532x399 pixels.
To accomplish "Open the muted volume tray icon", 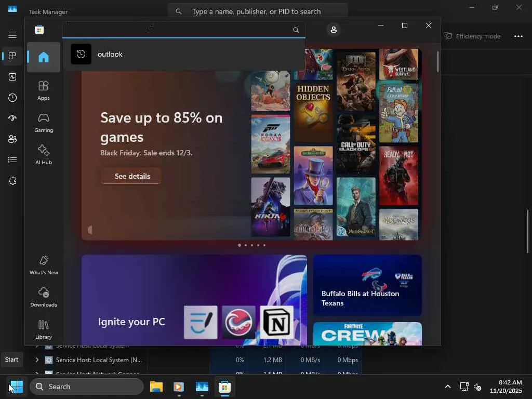I will tap(477, 387).
